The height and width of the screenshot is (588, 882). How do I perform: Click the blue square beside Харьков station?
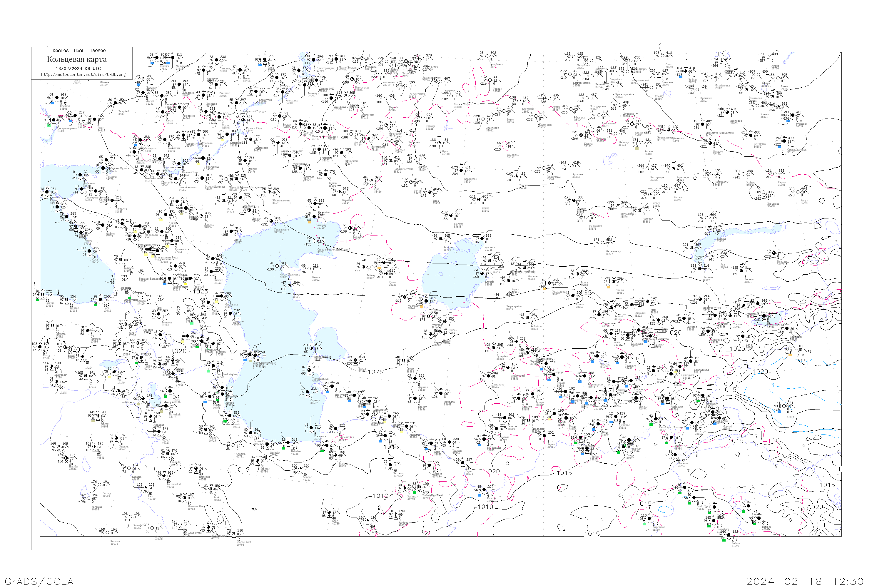coord(71,121)
